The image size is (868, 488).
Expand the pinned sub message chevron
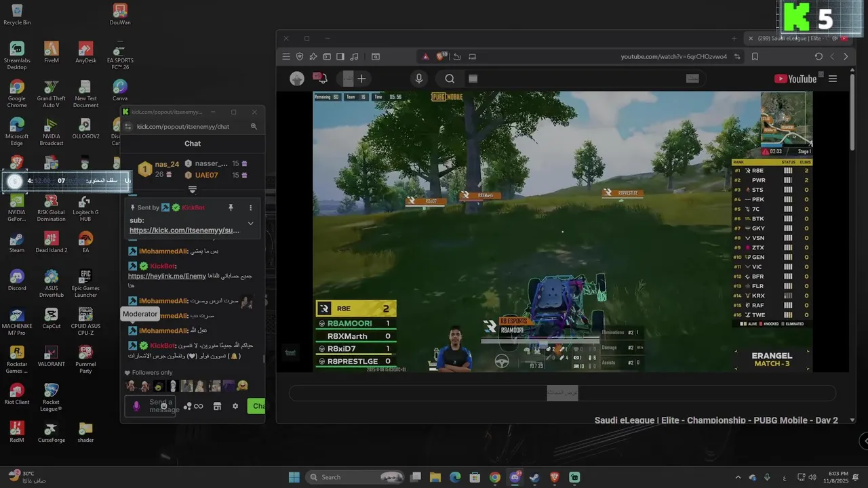point(250,223)
